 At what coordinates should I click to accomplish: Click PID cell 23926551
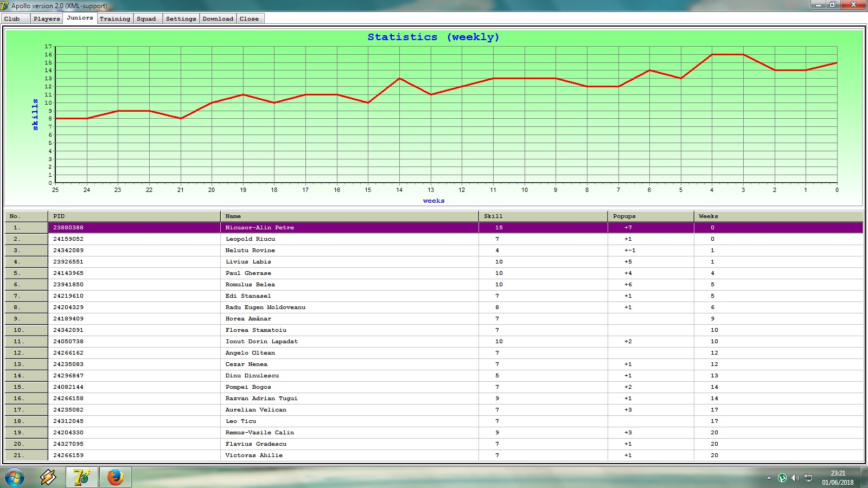point(134,262)
